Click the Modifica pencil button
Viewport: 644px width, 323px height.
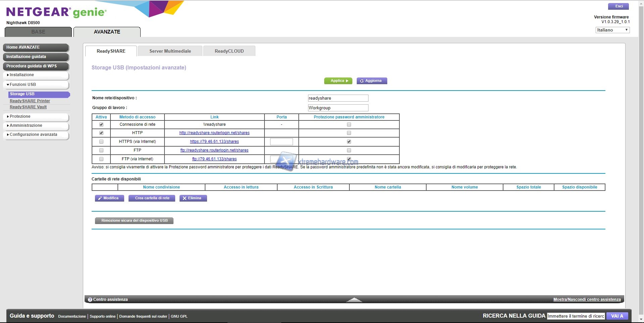click(109, 198)
